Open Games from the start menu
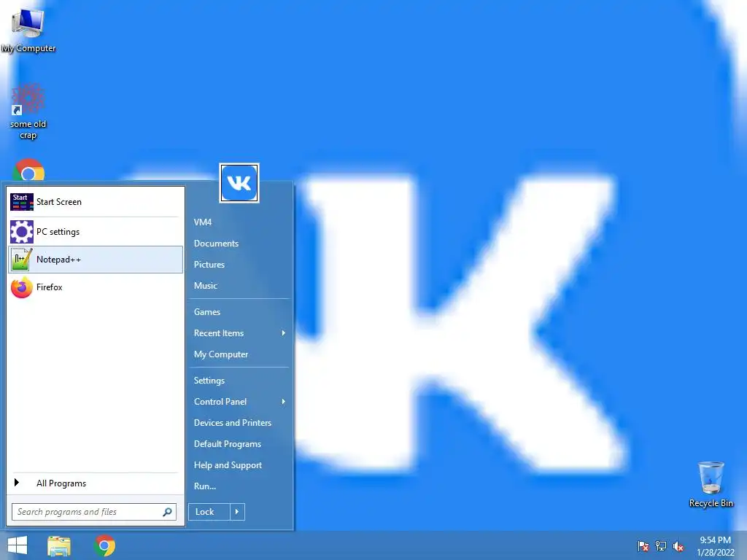 click(x=207, y=312)
